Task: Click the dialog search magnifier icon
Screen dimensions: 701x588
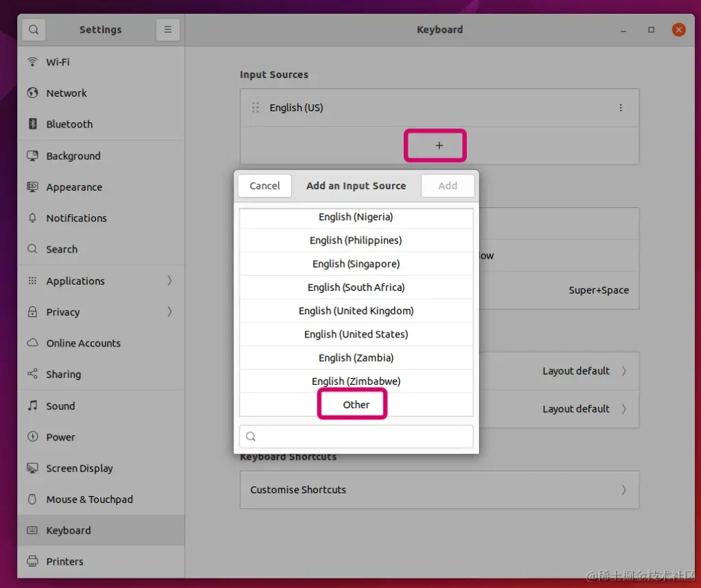Action: pos(251,436)
